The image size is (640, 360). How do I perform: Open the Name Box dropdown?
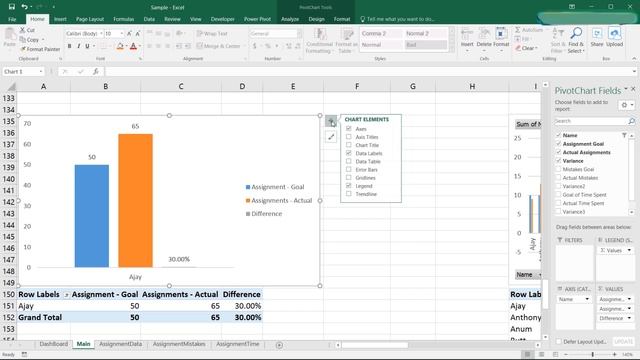[41, 71]
